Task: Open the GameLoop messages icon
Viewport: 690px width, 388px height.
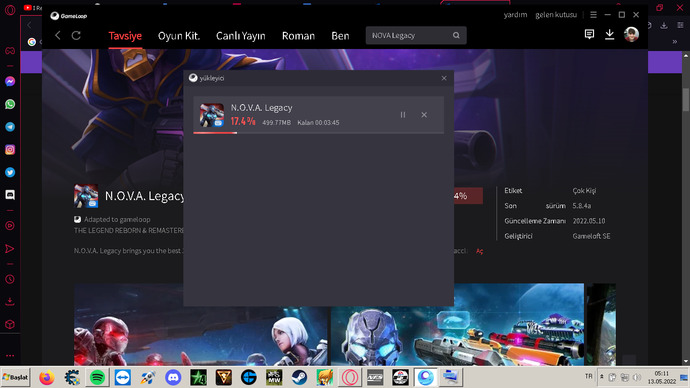Action: tap(589, 34)
